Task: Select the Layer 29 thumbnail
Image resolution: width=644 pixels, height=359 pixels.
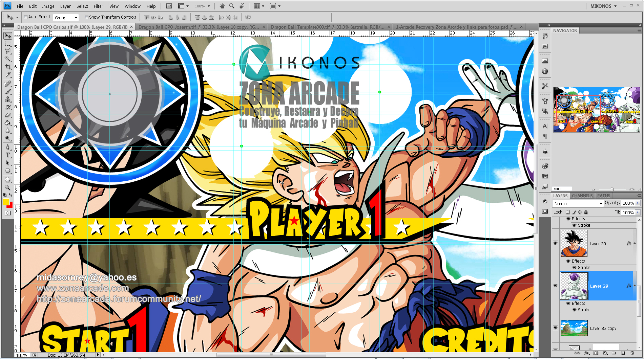Action: click(574, 286)
